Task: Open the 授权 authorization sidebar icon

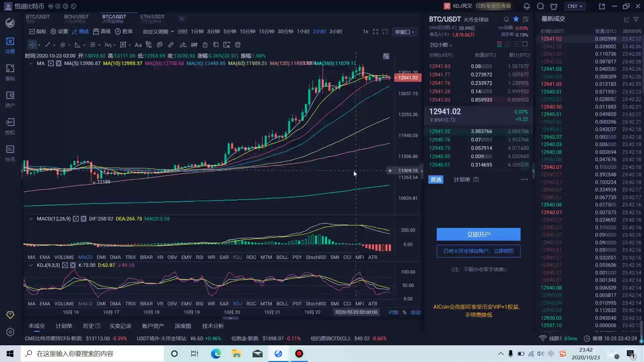Action: [x=10, y=126]
